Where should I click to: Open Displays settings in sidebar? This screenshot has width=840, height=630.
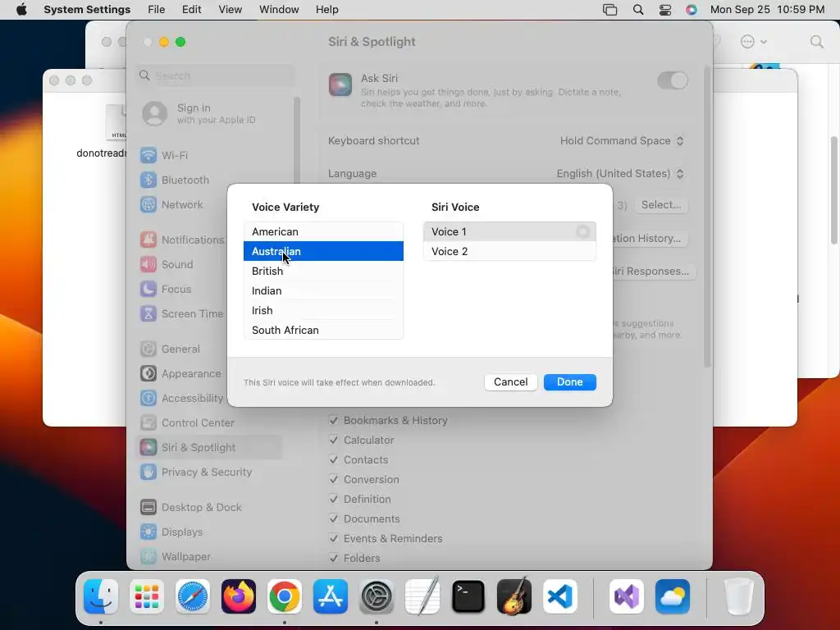[210, 532]
